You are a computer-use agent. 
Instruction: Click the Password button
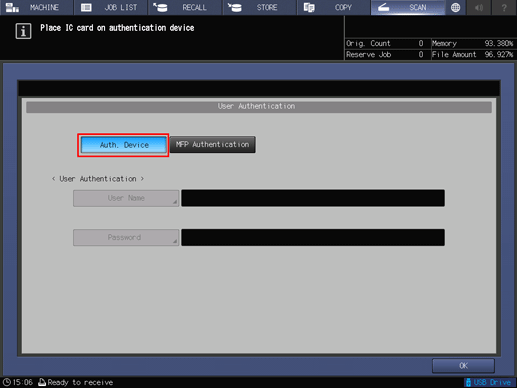126,237
